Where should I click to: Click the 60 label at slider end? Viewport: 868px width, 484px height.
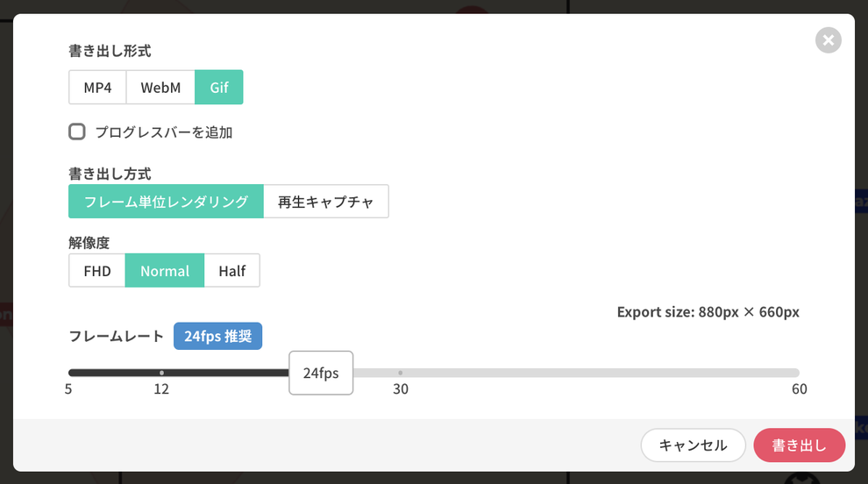[x=800, y=388]
